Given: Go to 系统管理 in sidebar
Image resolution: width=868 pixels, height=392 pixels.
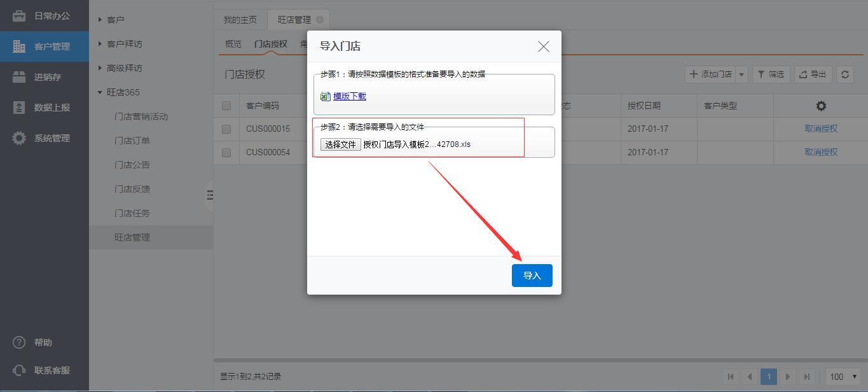Looking at the screenshot, I should click(45, 138).
